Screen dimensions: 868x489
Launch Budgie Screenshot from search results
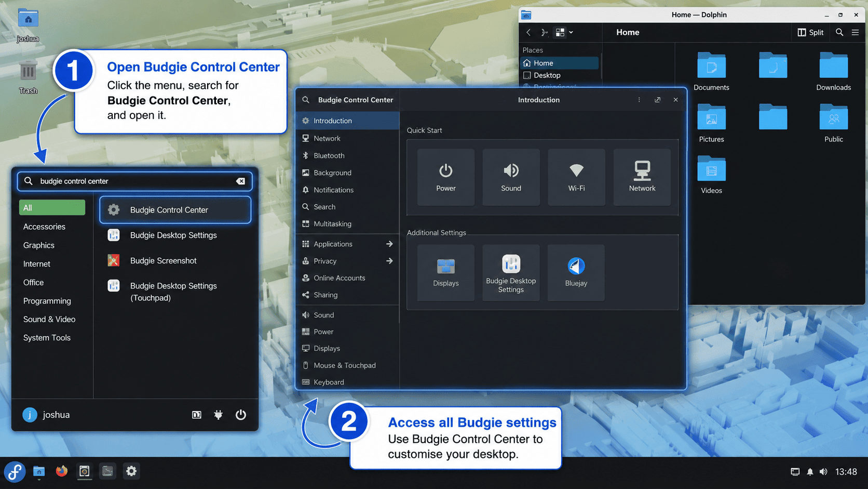[x=175, y=260]
